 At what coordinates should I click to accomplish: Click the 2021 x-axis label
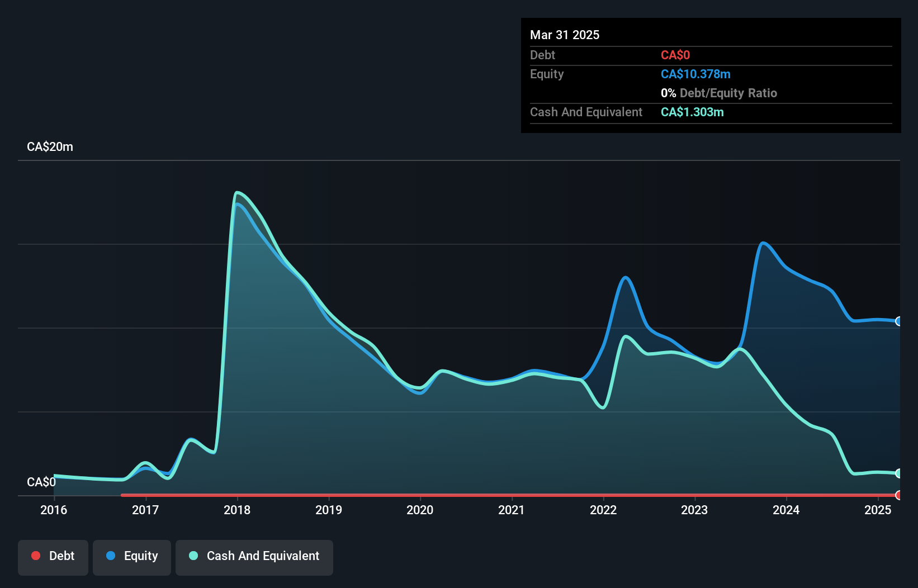point(512,510)
